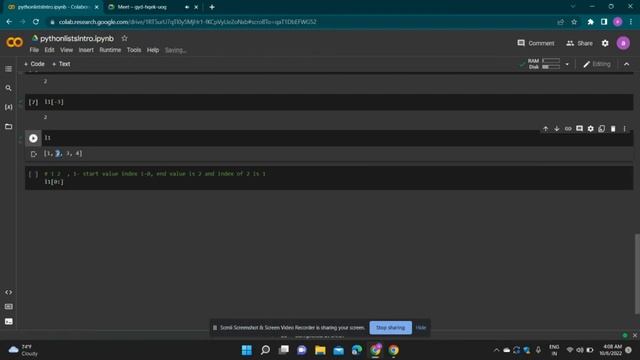The width and height of the screenshot is (640, 360).
Task: Open the Windows Start menu
Action: pos(247,350)
